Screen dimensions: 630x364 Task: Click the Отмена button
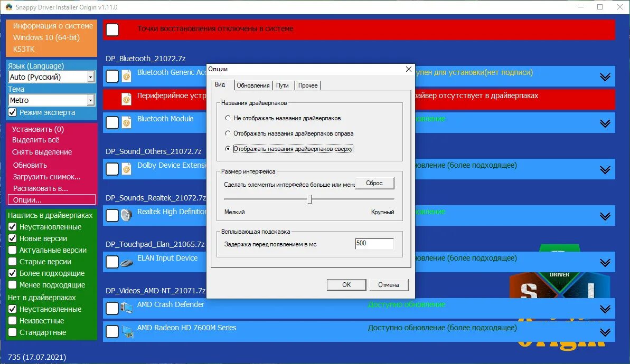[x=389, y=284]
